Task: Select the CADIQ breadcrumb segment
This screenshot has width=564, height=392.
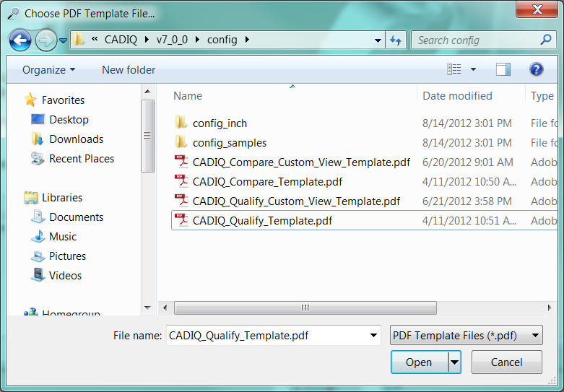Action: tap(121, 40)
